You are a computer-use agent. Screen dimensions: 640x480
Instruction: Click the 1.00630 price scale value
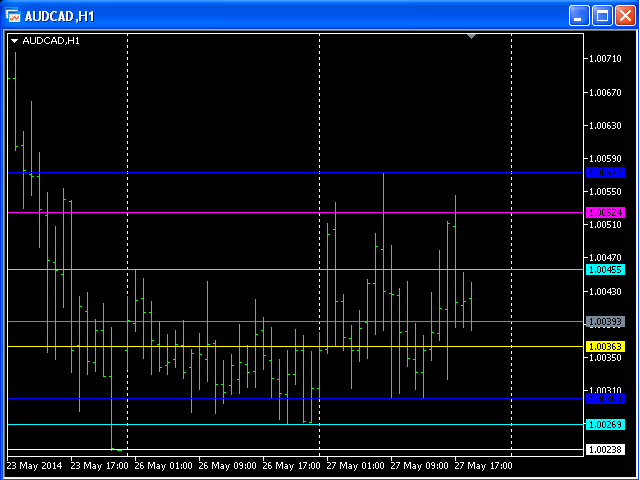[605, 125]
